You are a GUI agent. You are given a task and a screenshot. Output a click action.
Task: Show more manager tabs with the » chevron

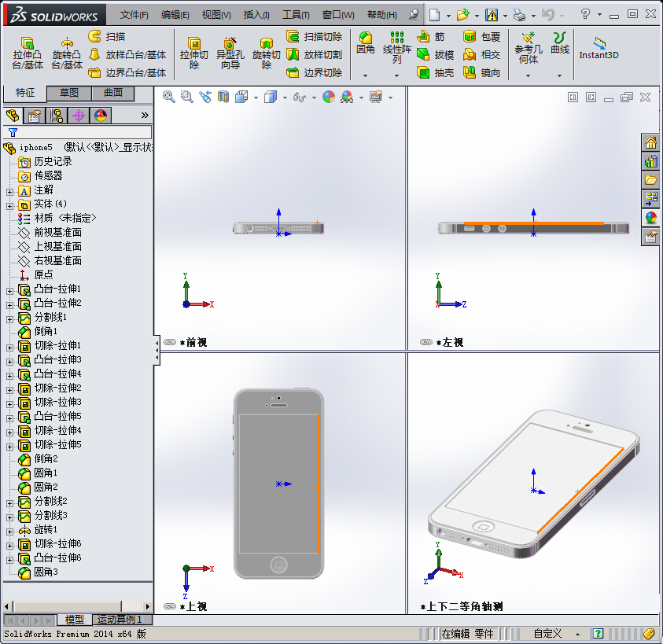145,115
